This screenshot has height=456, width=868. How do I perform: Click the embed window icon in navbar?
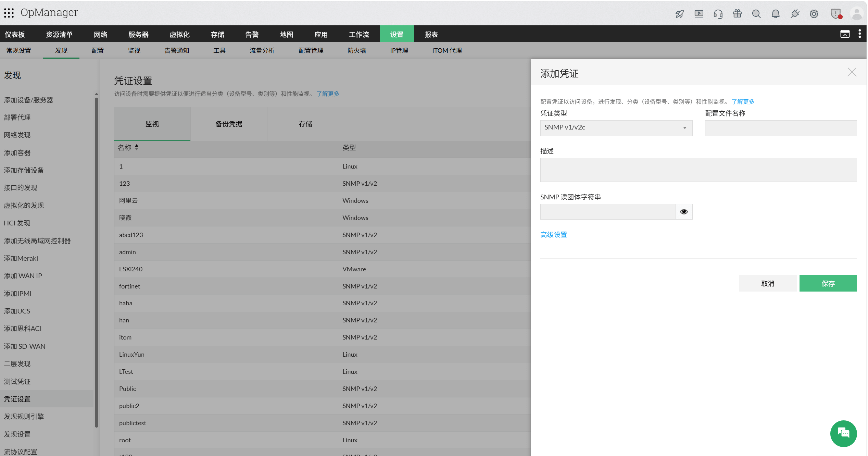coord(845,34)
